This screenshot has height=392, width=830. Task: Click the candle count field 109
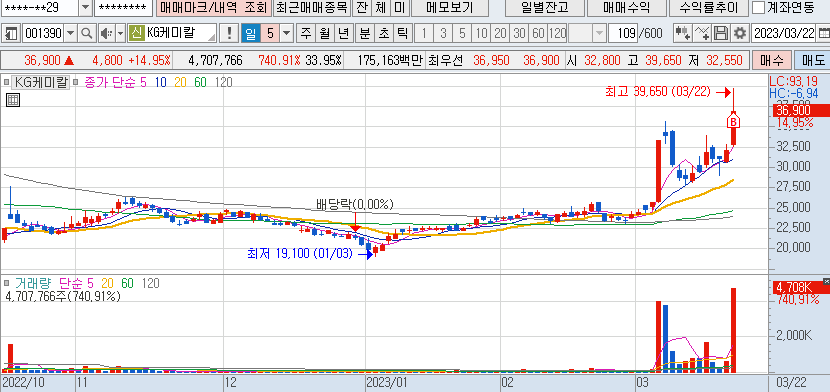coord(624,33)
